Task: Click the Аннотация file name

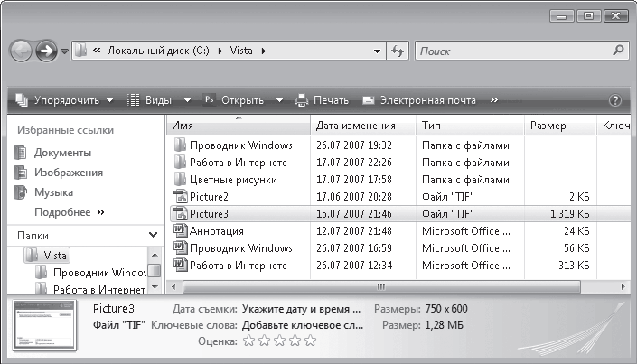Action: click(x=217, y=230)
